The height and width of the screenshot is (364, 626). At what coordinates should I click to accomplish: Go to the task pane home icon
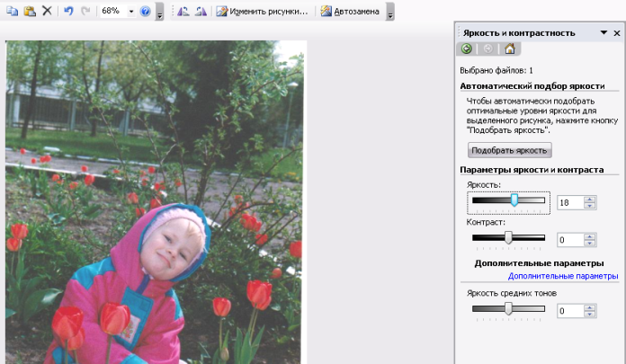[510, 49]
